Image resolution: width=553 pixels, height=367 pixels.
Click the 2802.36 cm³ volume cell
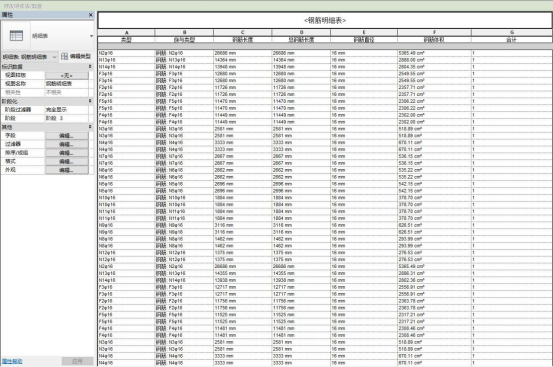tap(434, 280)
